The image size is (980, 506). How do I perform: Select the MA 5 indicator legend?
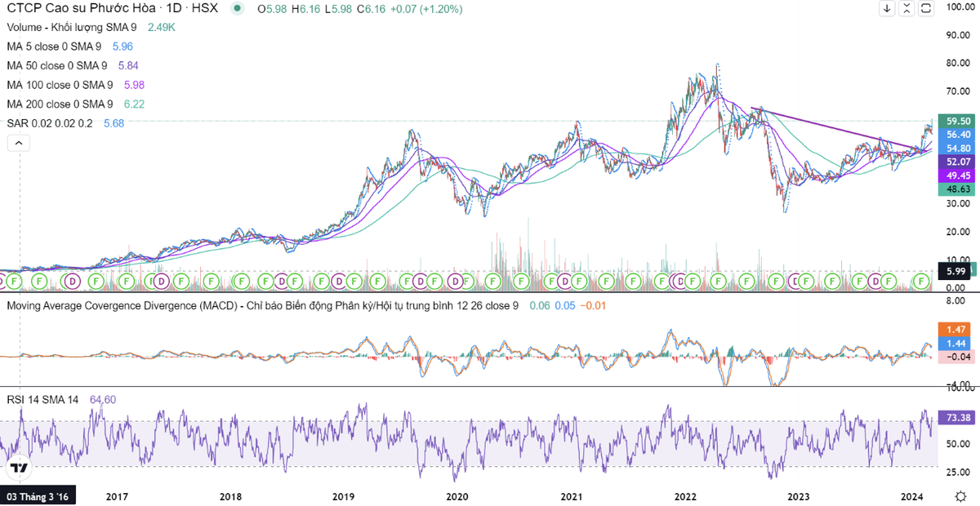click(53, 47)
